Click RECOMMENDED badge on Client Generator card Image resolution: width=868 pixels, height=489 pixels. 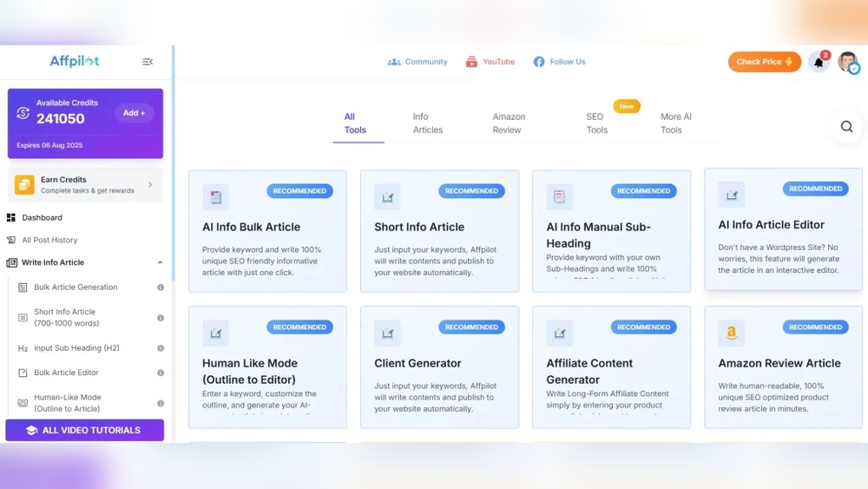click(x=471, y=327)
